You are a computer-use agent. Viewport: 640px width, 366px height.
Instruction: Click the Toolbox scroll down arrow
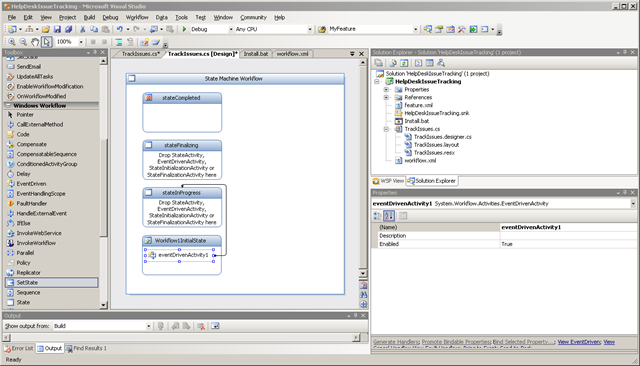coord(103,305)
